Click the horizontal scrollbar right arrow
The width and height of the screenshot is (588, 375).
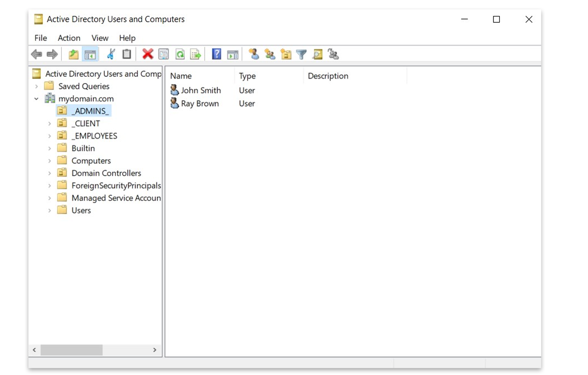(155, 350)
